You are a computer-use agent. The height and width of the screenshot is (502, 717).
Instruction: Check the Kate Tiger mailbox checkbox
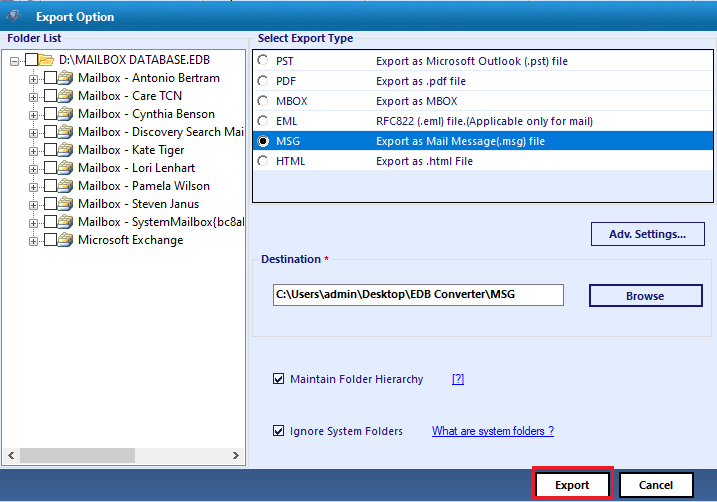[x=50, y=150]
